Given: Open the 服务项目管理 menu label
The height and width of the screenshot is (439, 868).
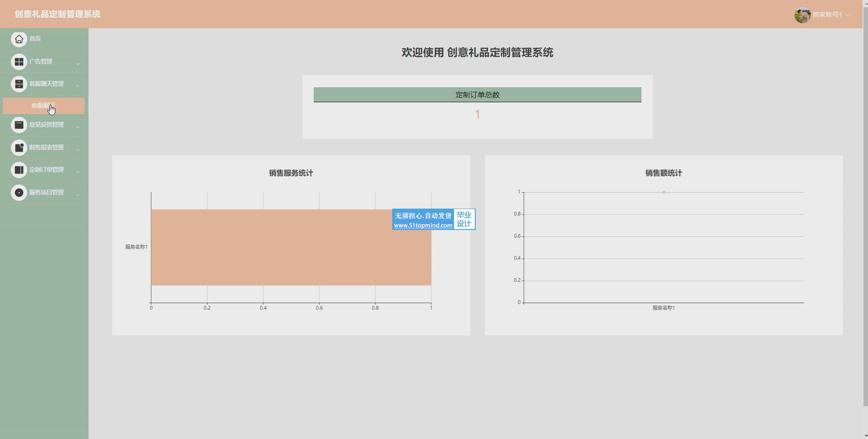Looking at the screenshot, I should click(x=46, y=192).
